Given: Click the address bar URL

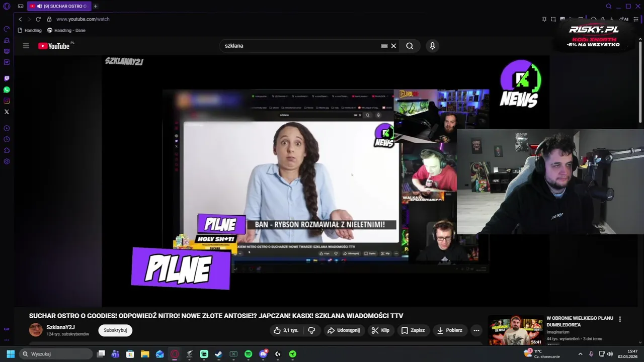Looking at the screenshot, I should [x=83, y=19].
